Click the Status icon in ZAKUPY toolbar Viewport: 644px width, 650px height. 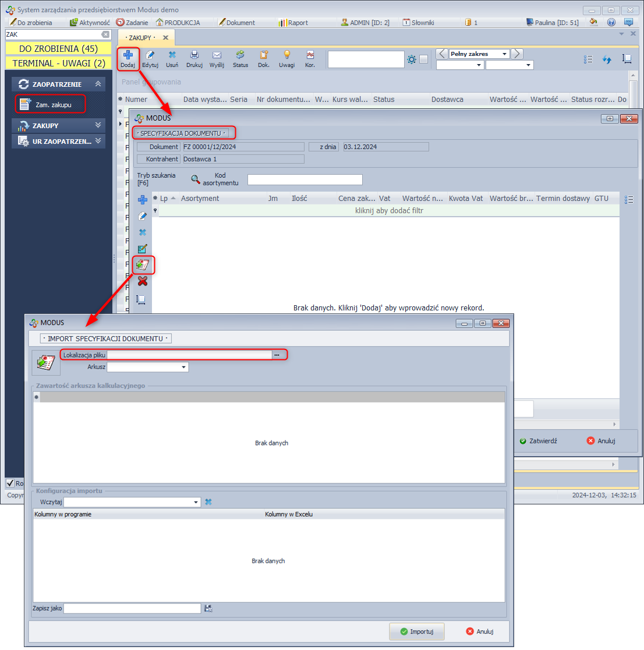click(x=240, y=55)
